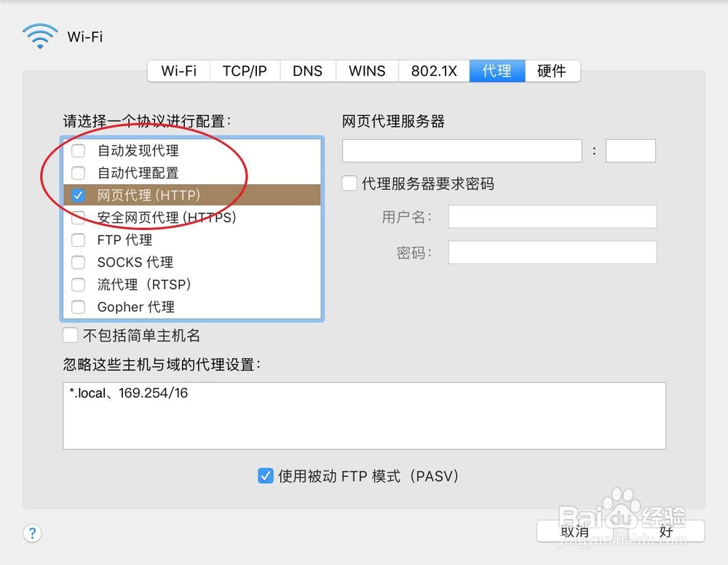Check 不包括简单主机名
The width and height of the screenshot is (728, 565).
[x=70, y=335]
